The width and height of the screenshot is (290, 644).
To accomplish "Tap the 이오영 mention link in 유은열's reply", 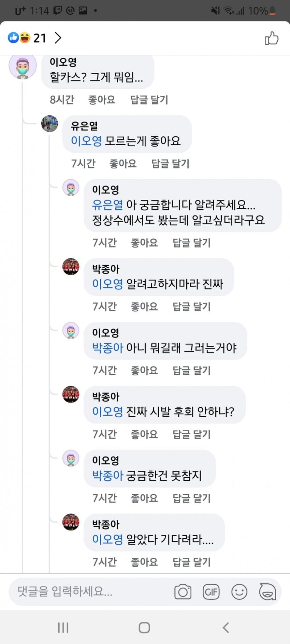I will (86, 141).
